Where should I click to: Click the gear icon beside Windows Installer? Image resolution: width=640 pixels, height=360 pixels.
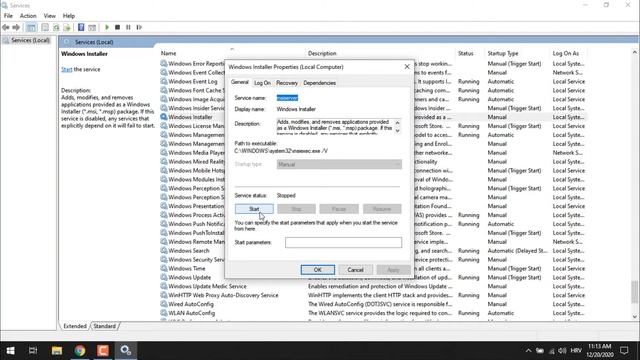(x=164, y=117)
